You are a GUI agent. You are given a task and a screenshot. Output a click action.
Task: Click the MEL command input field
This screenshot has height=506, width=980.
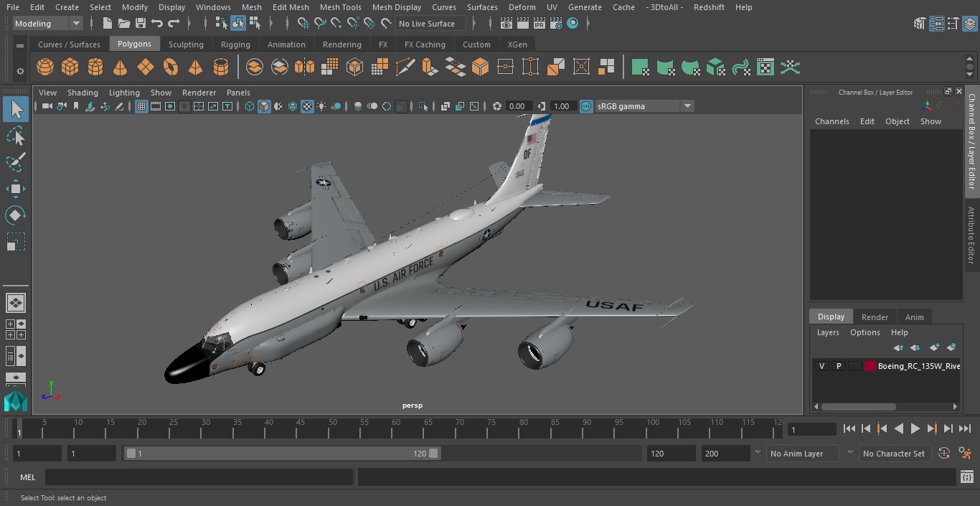pyautogui.click(x=199, y=477)
